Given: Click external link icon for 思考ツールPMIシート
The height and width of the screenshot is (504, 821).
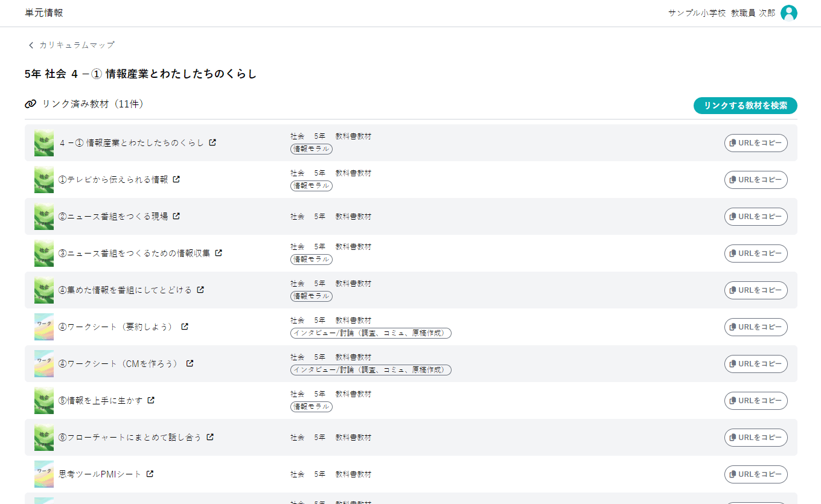Looking at the screenshot, I should (150, 474).
